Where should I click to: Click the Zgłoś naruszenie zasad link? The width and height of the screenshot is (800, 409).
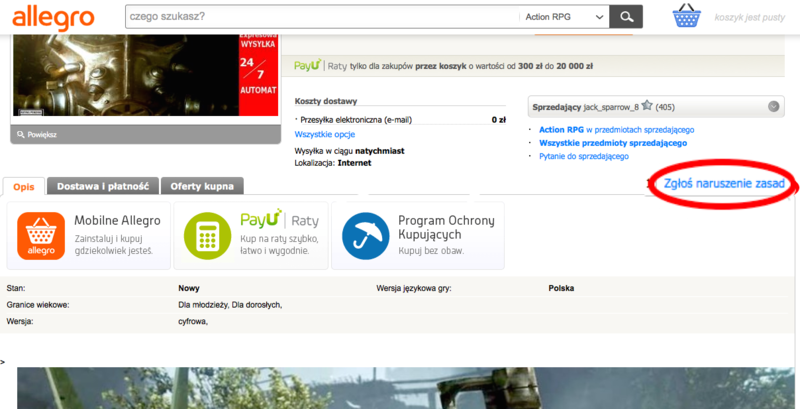(724, 184)
